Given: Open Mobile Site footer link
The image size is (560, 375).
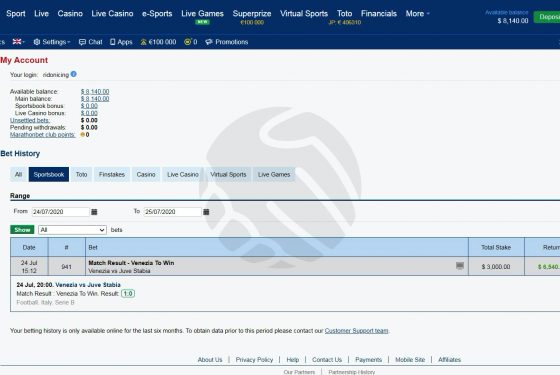Looking at the screenshot, I should tap(410, 360).
